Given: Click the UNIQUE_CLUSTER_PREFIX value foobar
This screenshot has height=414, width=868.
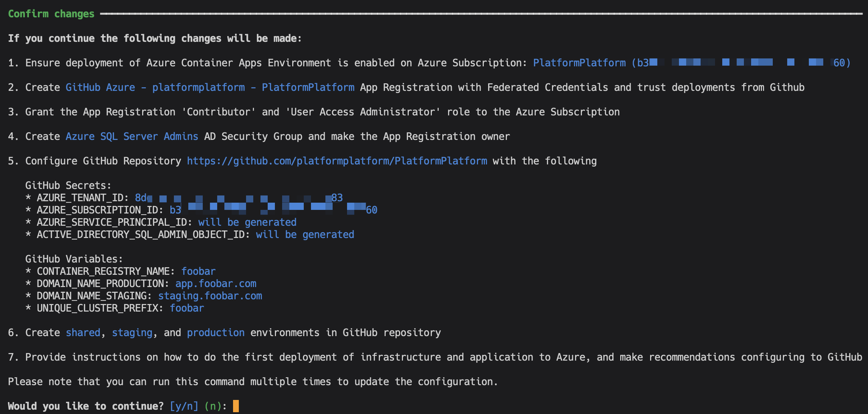Looking at the screenshot, I should pyautogui.click(x=187, y=308).
